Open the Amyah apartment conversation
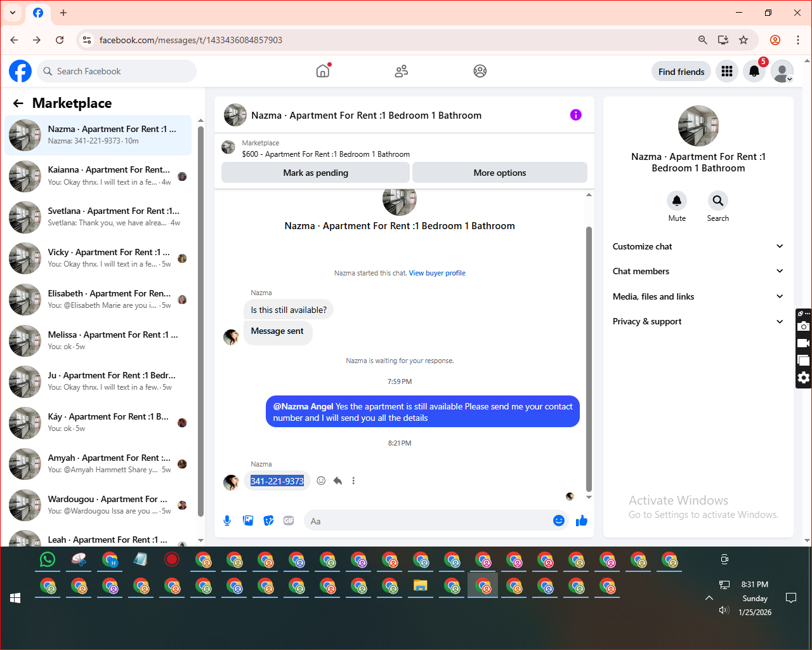 click(98, 464)
